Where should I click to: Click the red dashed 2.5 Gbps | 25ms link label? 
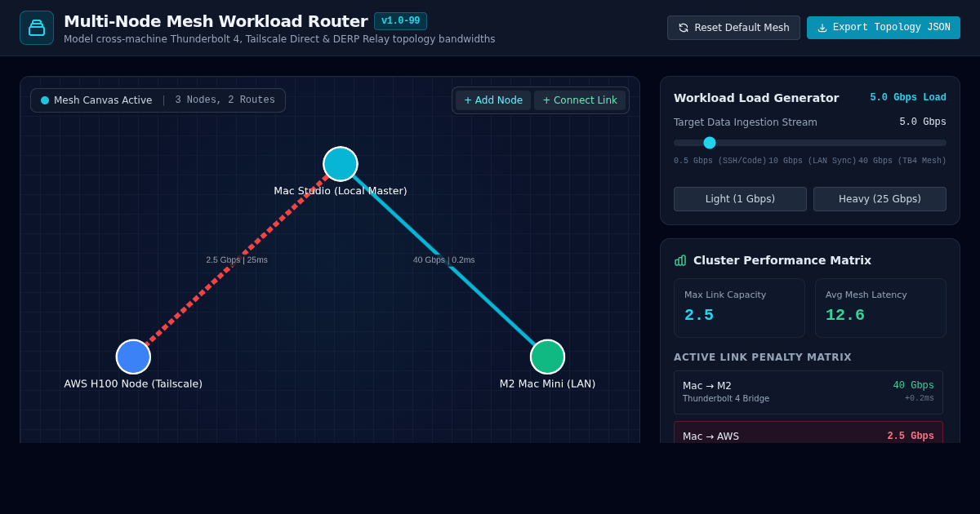click(x=237, y=260)
